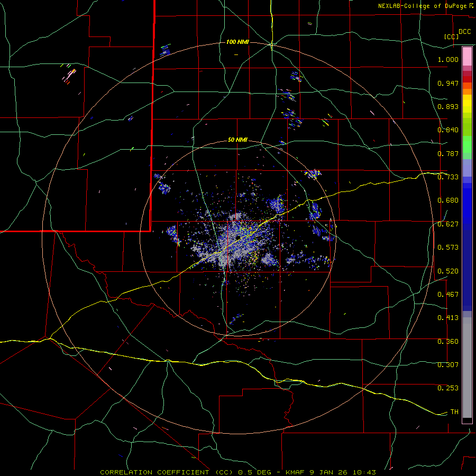The width and height of the screenshot is (476, 476).
Task: Select the 0.467 legend value
Action: click(x=448, y=295)
